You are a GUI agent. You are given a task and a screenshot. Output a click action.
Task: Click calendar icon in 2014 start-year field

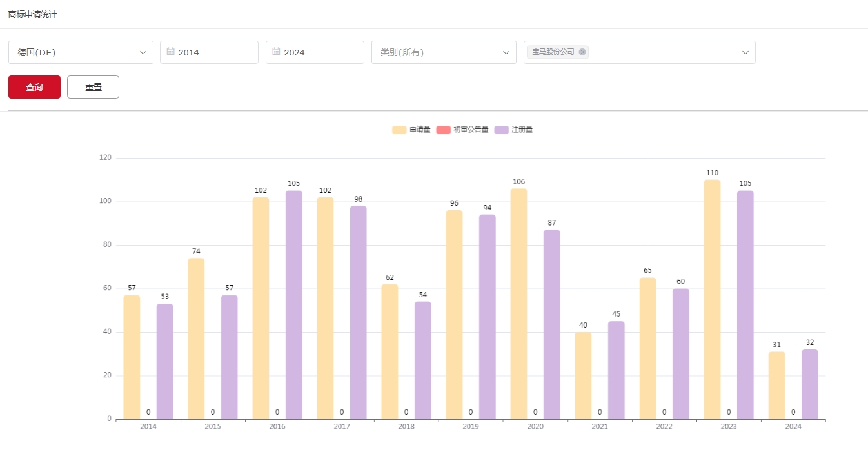tap(170, 52)
